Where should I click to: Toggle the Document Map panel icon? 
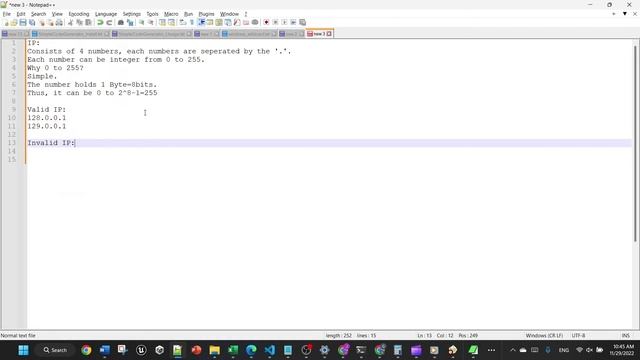(219, 22)
